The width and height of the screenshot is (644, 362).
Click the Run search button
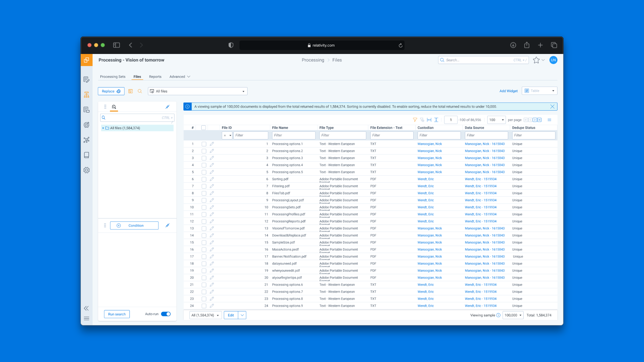(117, 314)
